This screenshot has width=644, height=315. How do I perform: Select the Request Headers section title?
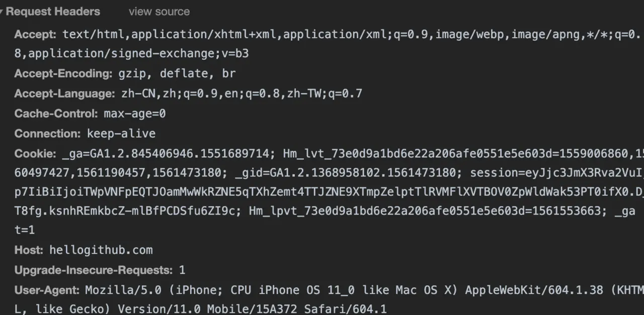click(x=53, y=12)
